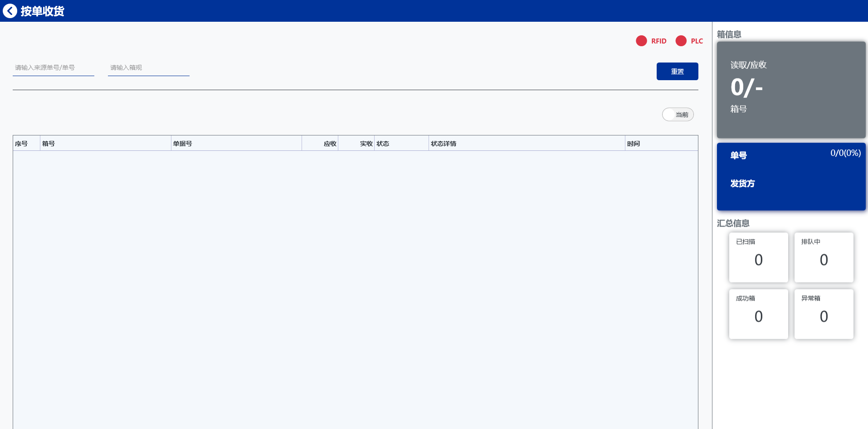The height and width of the screenshot is (429, 868).
Task: Click the 汇总信息 section heading
Action: pos(733,223)
